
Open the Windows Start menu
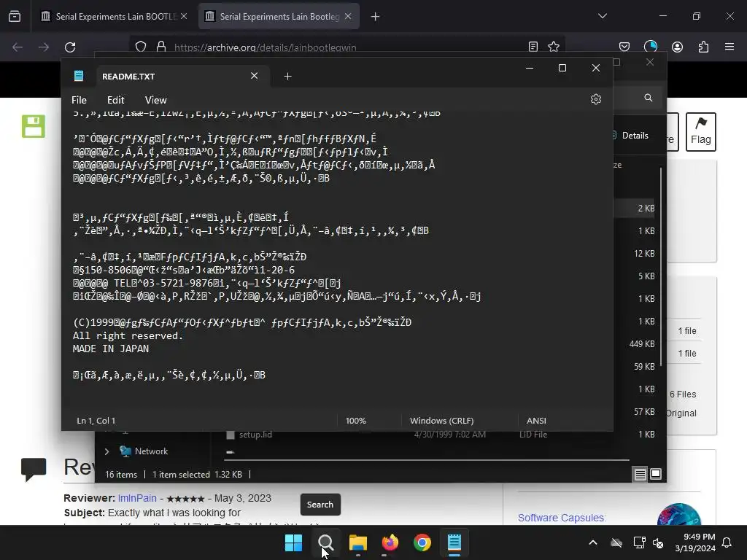(293, 542)
